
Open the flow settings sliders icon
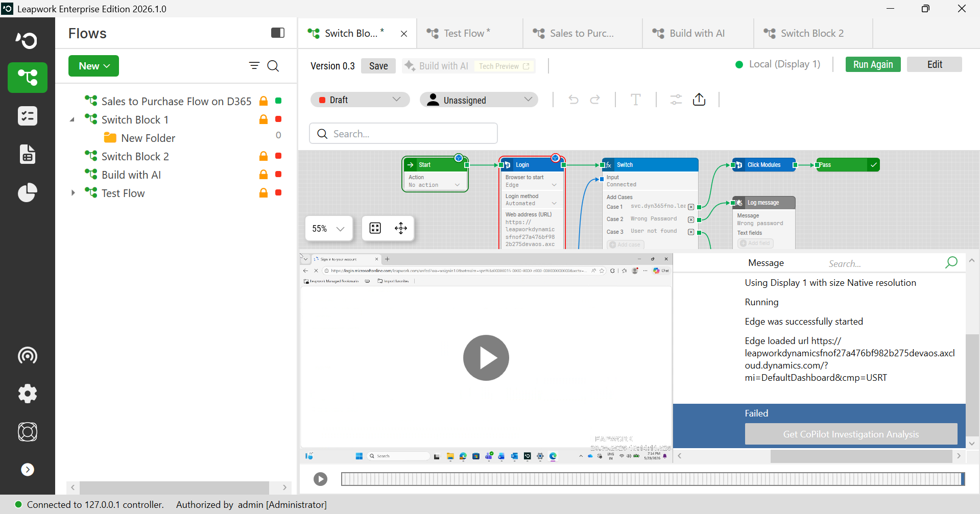(x=676, y=100)
